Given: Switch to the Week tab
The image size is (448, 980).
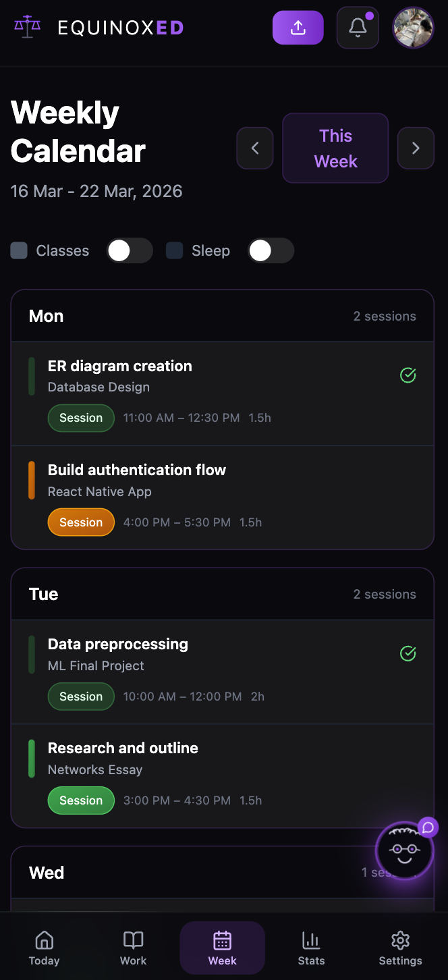Looking at the screenshot, I should (x=222, y=947).
